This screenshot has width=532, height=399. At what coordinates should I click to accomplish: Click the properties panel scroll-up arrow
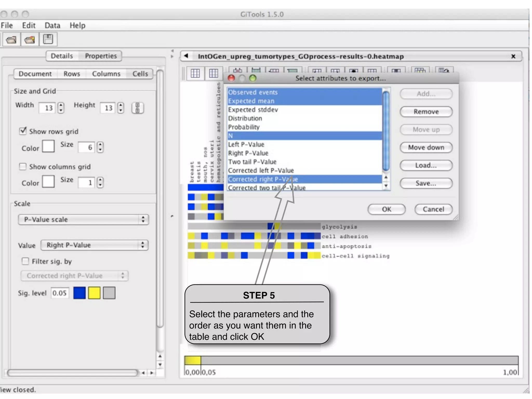160,356
